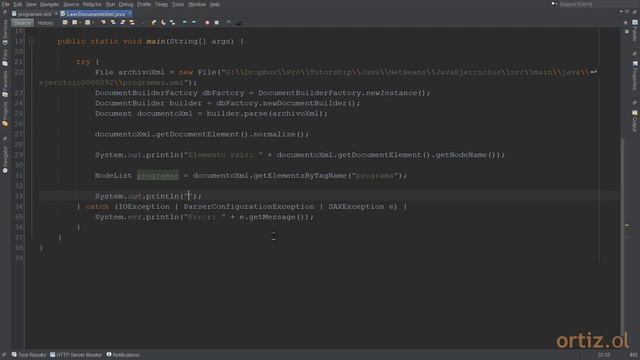Open the Help menu
The image size is (640, 360).
pos(215,4)
